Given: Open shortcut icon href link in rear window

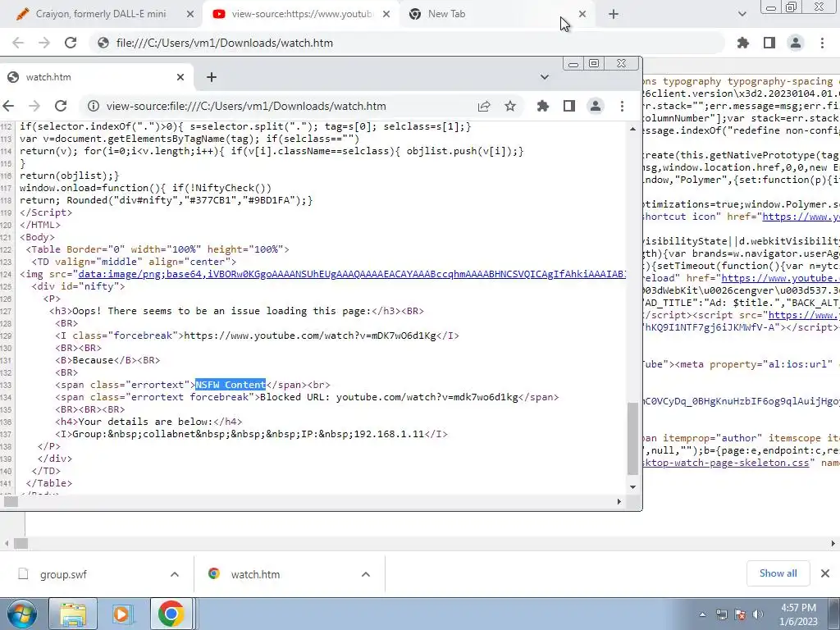Looking at the screenshot, I should pyautogui.click(x=801, y=217).
